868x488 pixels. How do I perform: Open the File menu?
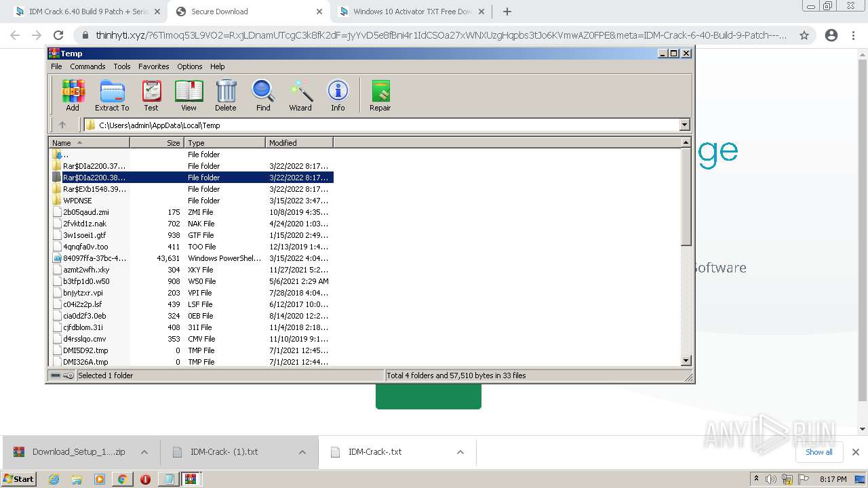[56, 66]
